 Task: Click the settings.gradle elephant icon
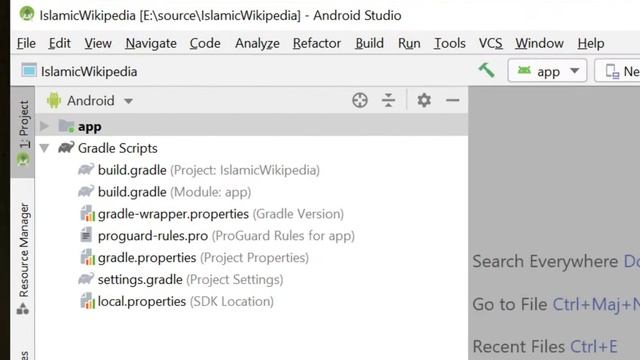tap(86, 279)
